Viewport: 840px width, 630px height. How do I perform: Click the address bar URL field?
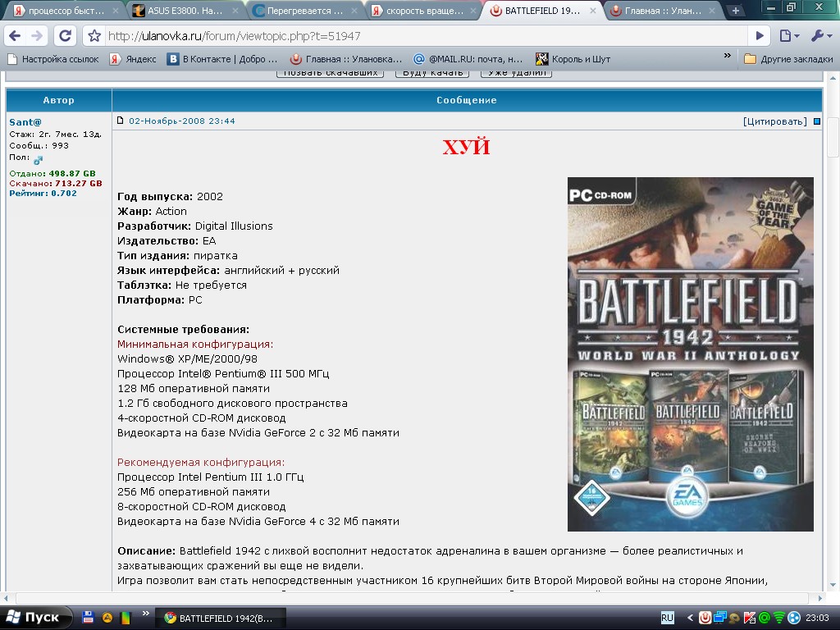click(423, 36)
